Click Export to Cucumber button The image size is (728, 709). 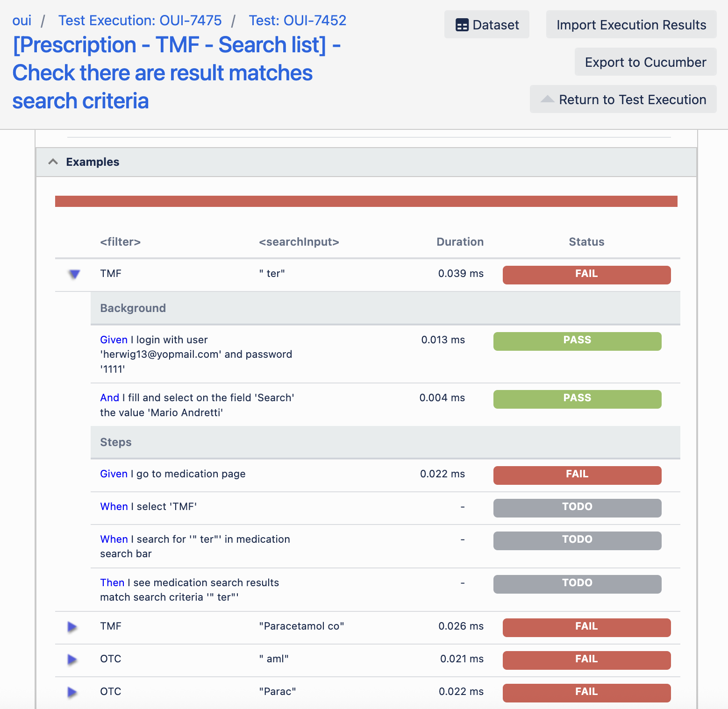pyautogui.click(x=645, y=62)
